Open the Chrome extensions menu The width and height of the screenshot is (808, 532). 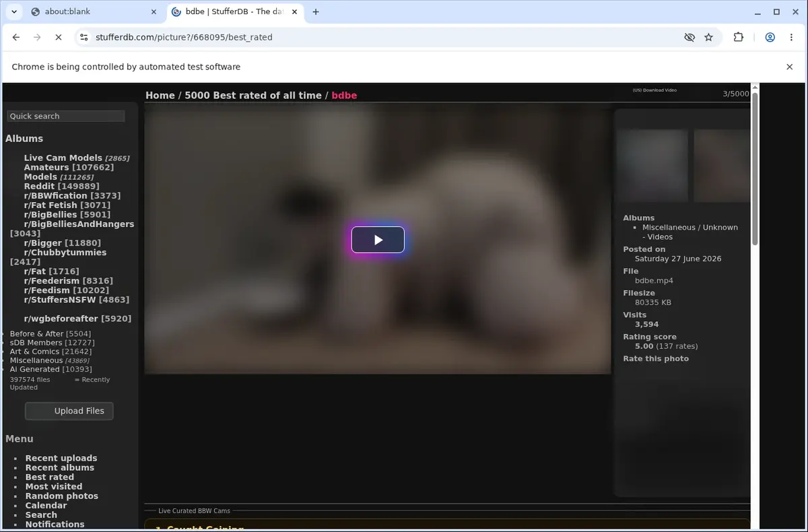coord(739,38)
